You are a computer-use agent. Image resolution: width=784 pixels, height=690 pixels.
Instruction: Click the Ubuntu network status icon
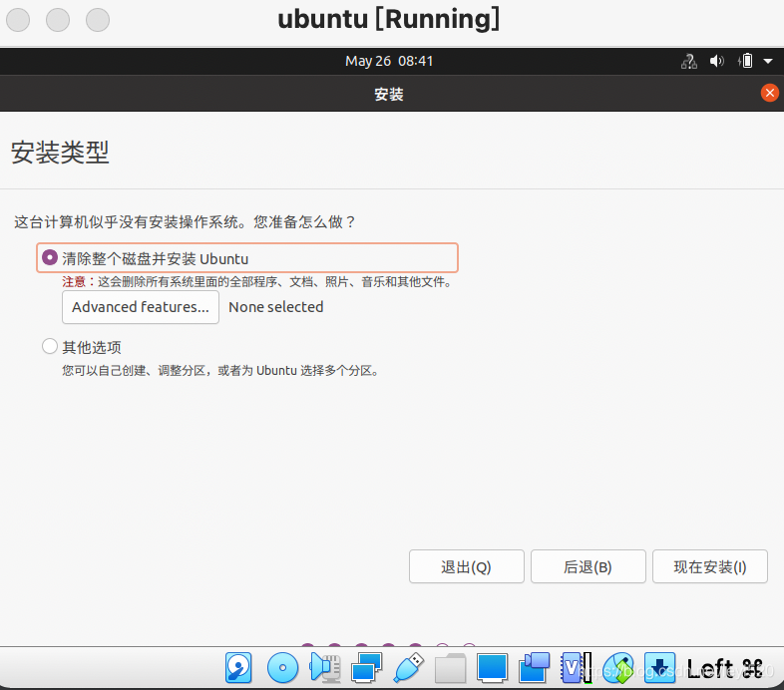pyautogui.click(x=689, y=61)
